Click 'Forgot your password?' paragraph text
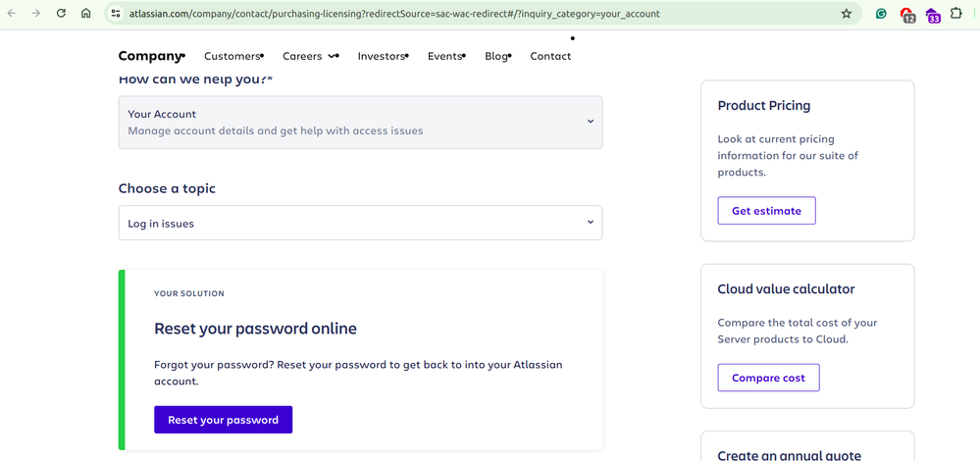Image resolution: width=980 pixels, height=461 pixels. point(358,373)
